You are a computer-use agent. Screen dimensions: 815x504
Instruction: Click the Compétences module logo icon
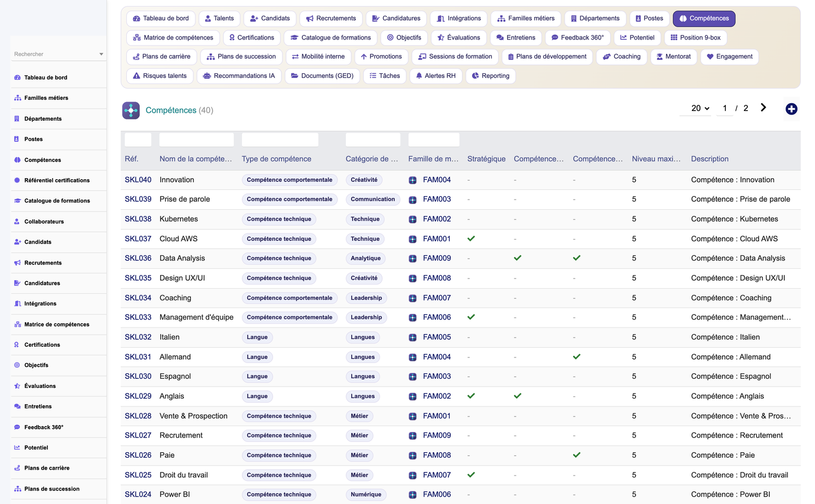click(x=131, y=110)
